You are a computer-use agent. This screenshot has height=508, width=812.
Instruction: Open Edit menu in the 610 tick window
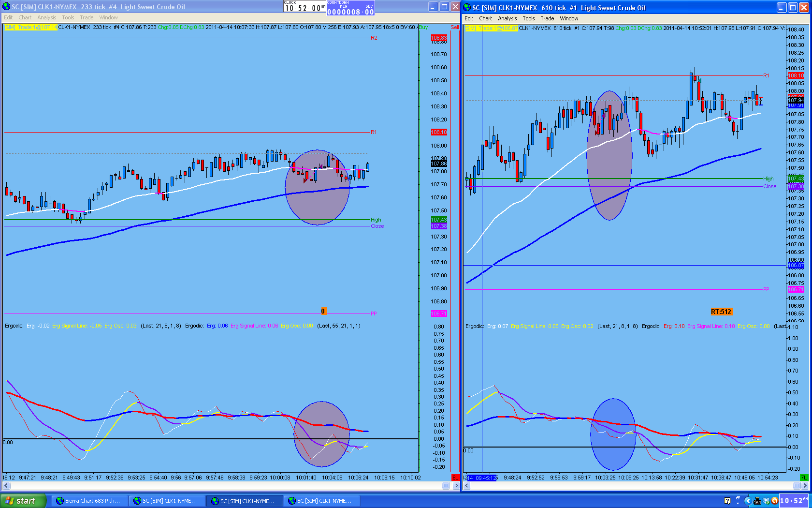(469, 18)
